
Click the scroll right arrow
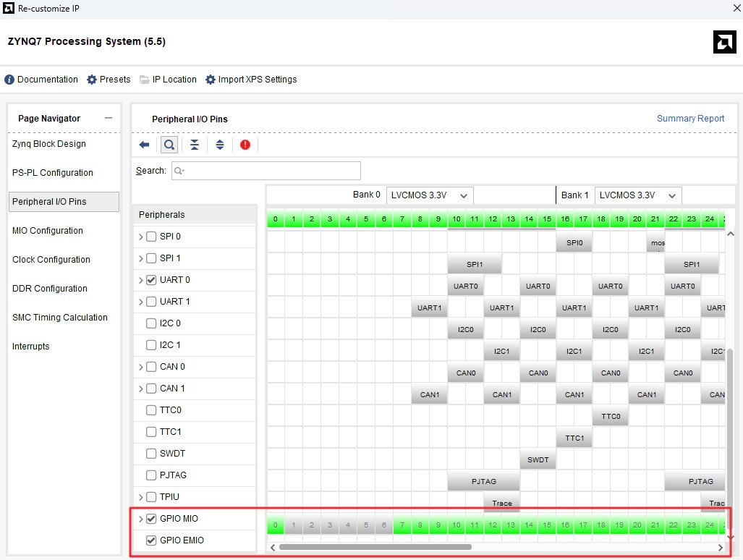point(721,548)
